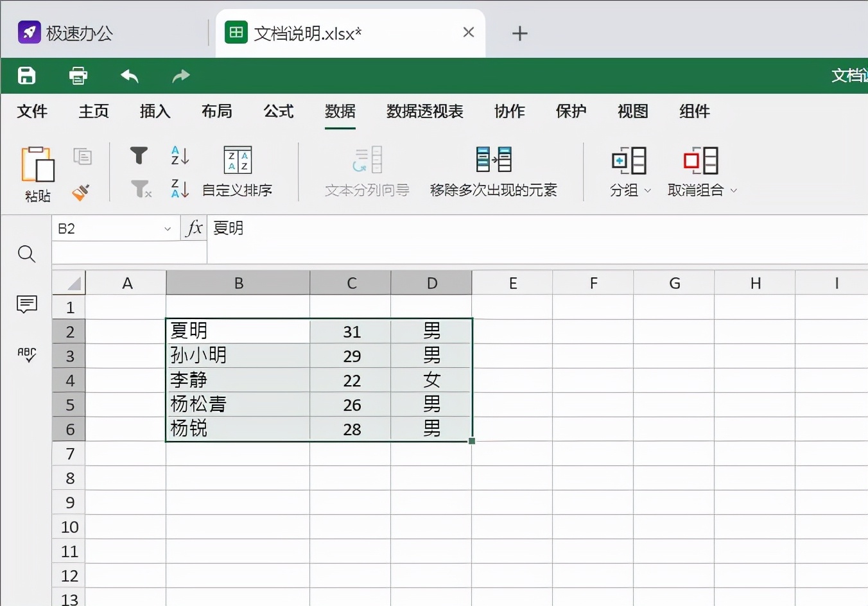Click 移除多次出现的元素 remove duplicates icon

[493, 159]
